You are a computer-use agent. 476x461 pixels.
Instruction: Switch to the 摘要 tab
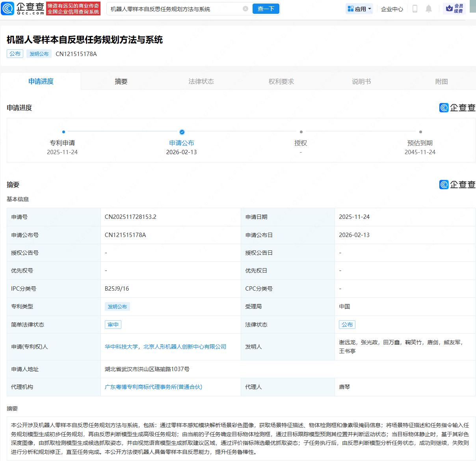121,81
